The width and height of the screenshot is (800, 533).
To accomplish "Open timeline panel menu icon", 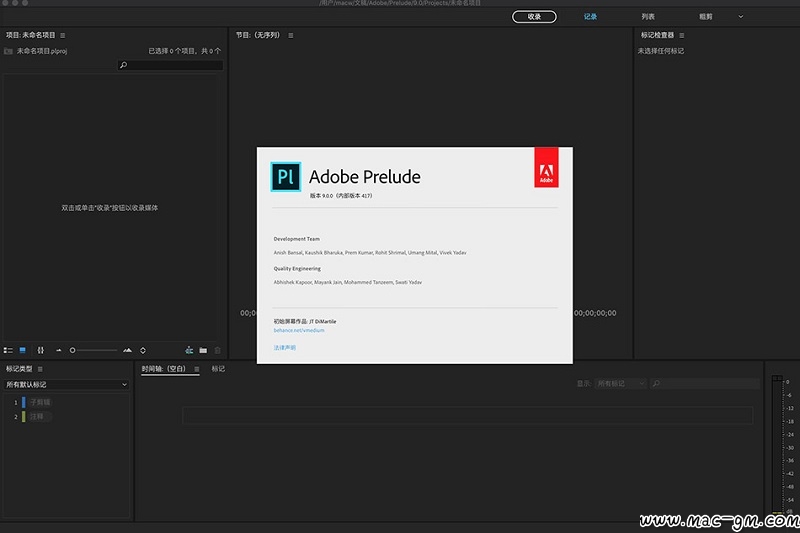I will pyautogui.click(x=197, y=369).
